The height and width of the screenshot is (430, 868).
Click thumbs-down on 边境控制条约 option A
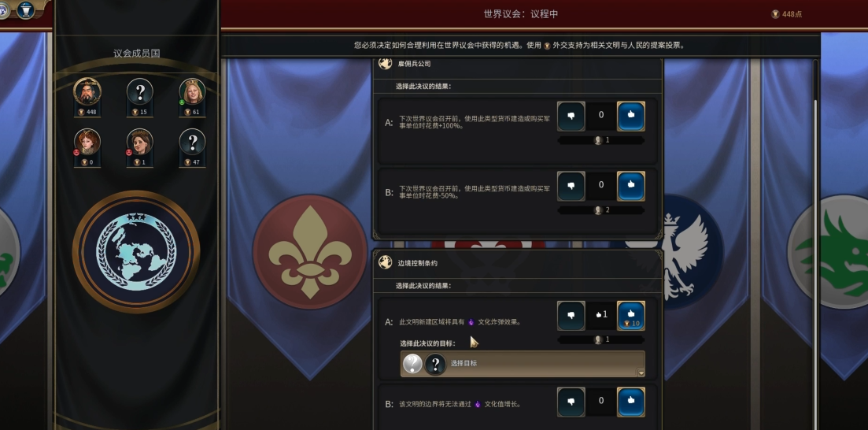tap(571, 316)
